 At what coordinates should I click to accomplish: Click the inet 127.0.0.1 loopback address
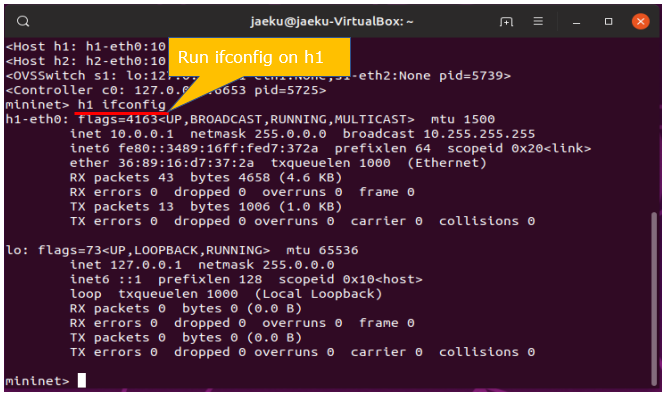[x=126, y=265]
